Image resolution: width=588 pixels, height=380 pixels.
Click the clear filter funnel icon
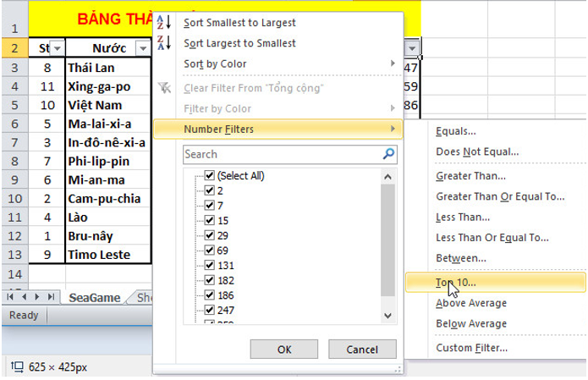tap(165, 88)
